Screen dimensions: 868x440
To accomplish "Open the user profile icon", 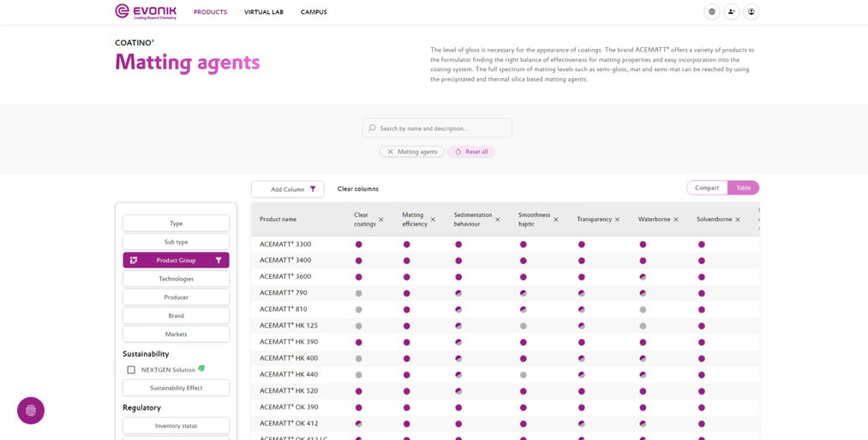I will click(x=751, y=12).
